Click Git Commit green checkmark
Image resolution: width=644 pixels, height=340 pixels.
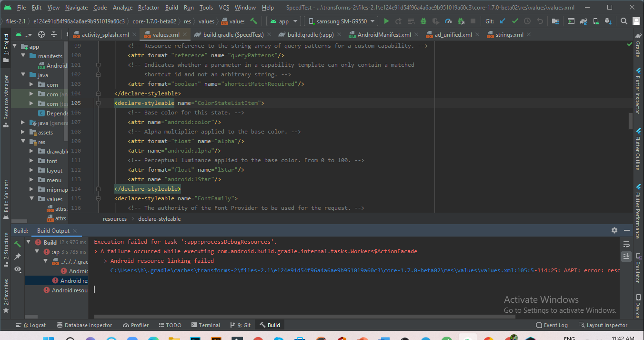tap(515, 21)
